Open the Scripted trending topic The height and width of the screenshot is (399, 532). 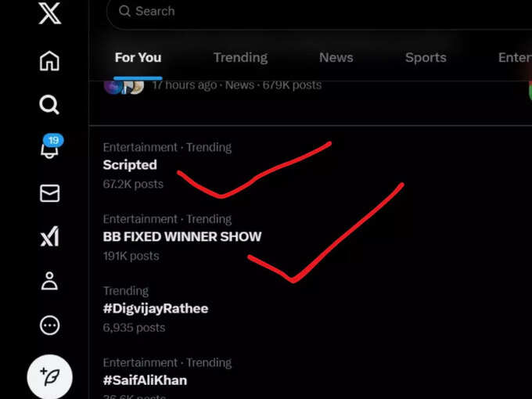point(130,165)
